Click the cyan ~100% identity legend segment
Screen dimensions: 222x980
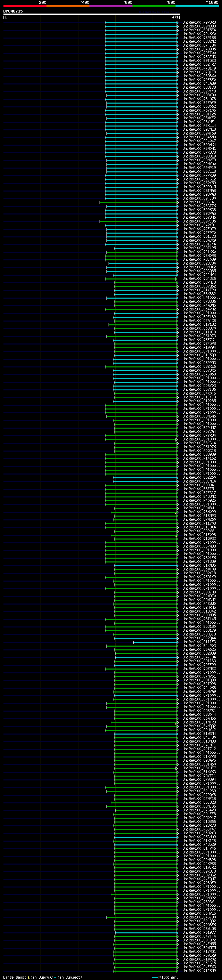point(197,6)
